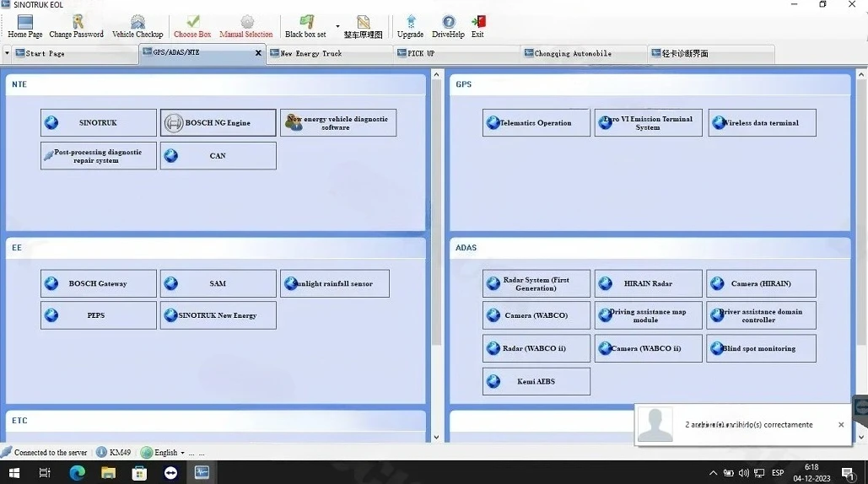Open the BOSCH NG Engine module
Screen dimensions: 868x484
click(x=218, y=123)
